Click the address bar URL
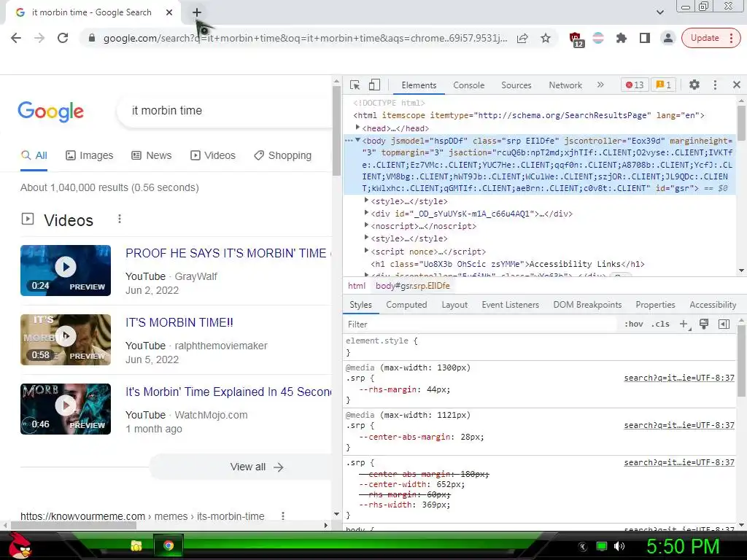747x560 pixels. (305, 38)
